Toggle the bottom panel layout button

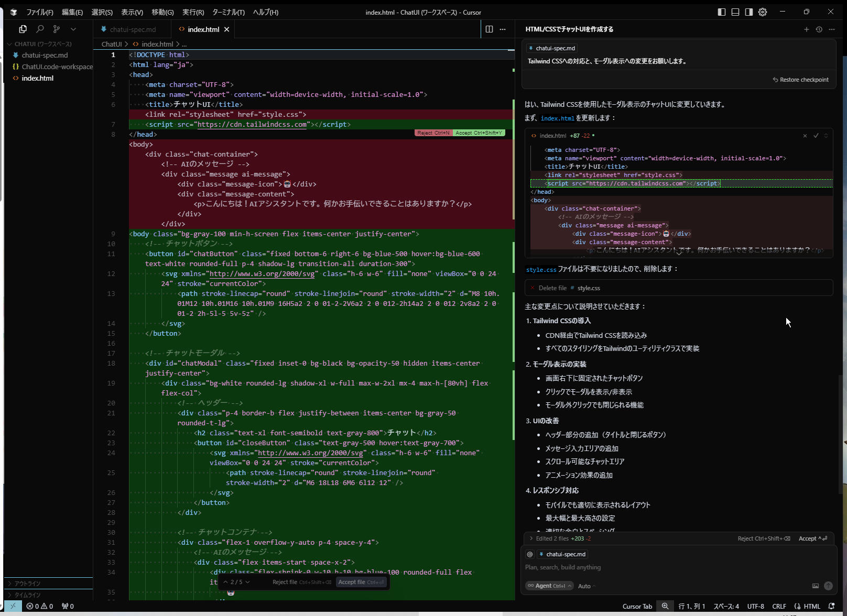tap(735, 12)
